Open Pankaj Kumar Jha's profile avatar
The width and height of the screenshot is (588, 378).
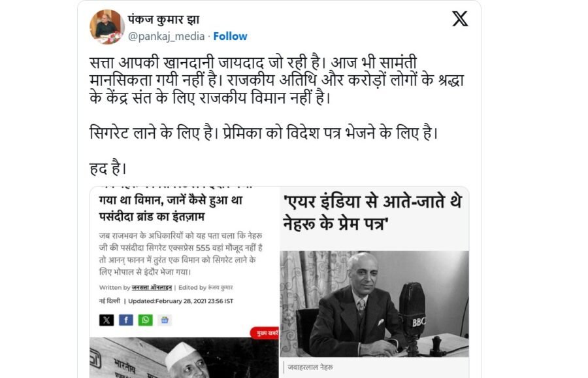click(107, 27)
